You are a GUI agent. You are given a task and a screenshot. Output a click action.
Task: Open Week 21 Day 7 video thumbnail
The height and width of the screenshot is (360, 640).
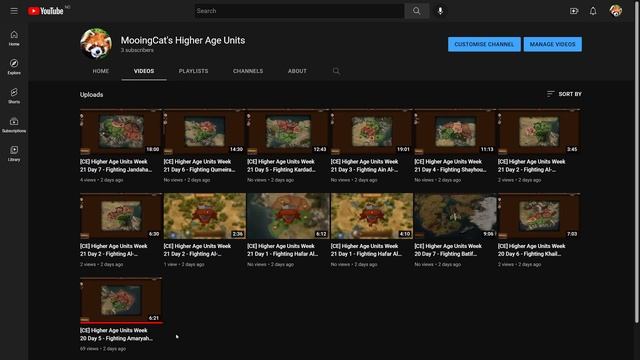(x=121, y=131)
